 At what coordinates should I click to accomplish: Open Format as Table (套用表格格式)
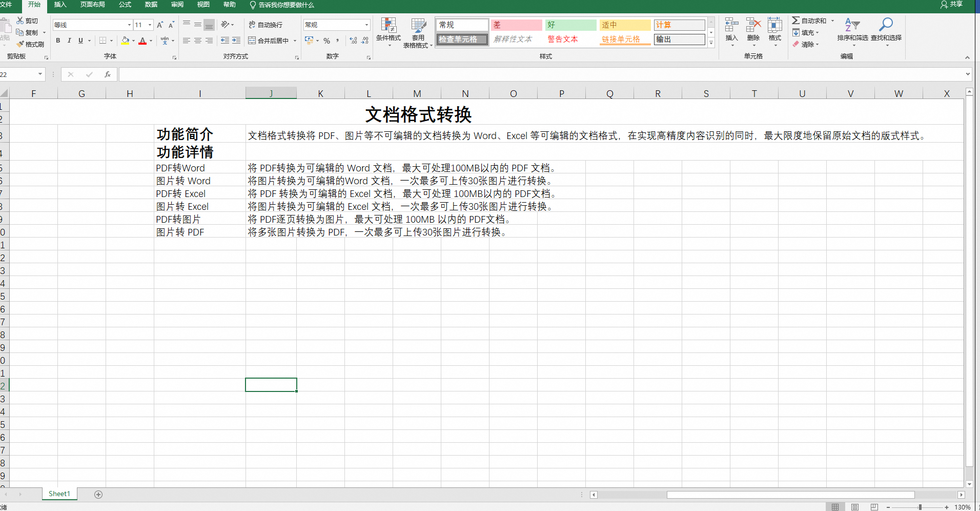[418, 32]
